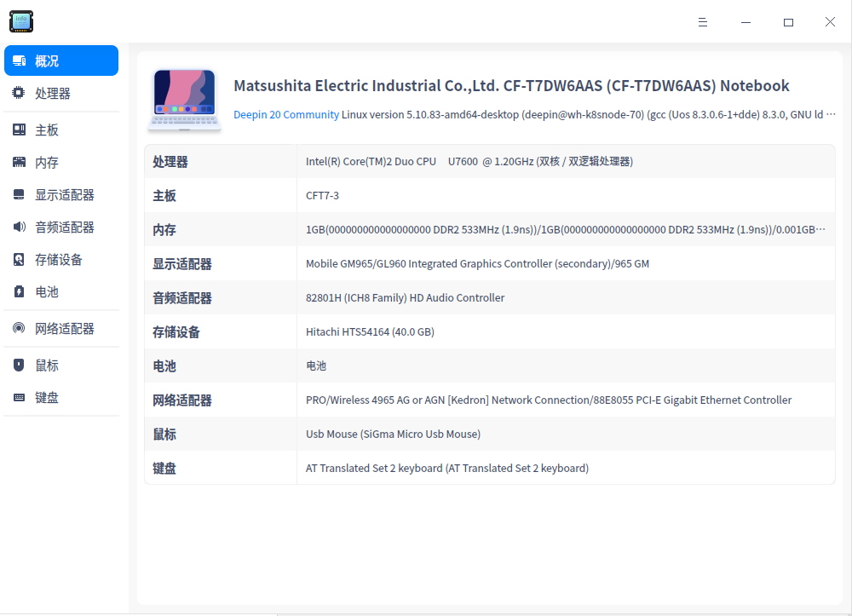Select the 电池 battery icon

click(x=18, y=291)
